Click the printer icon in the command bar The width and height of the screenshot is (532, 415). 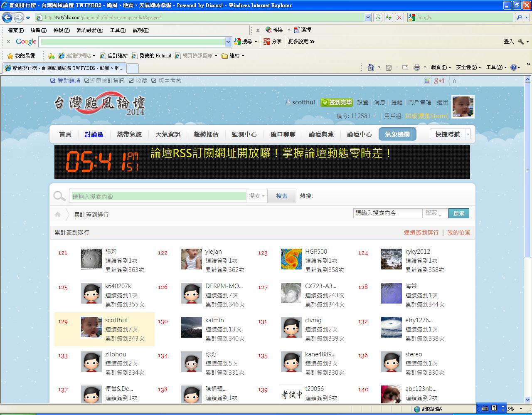click(x=417, y=67)
